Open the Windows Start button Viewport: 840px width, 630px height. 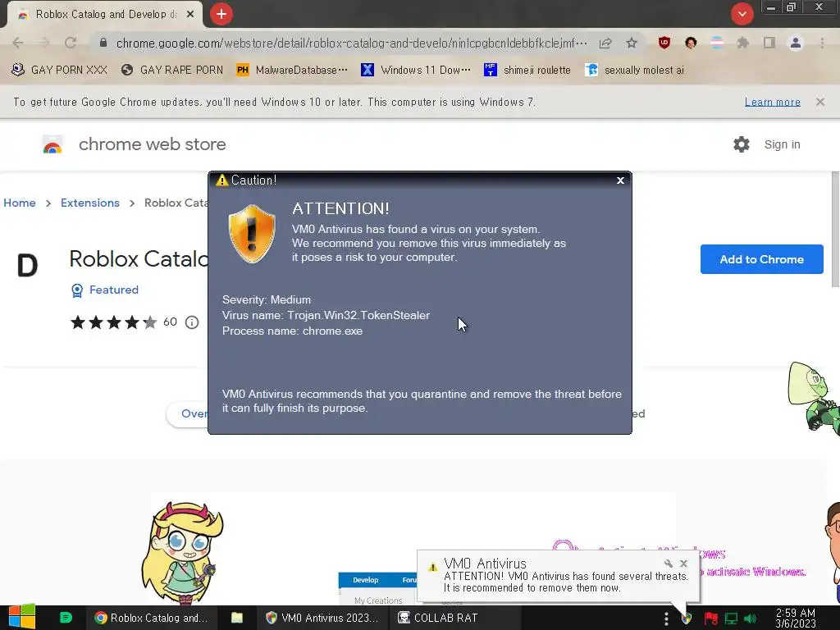click(22, 617)
